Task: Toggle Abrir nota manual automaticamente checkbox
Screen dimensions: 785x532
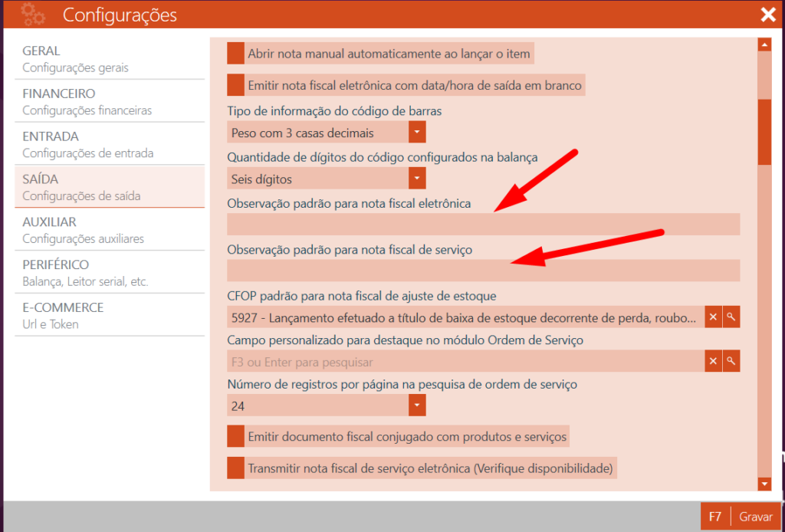Action: pos(235,54)
